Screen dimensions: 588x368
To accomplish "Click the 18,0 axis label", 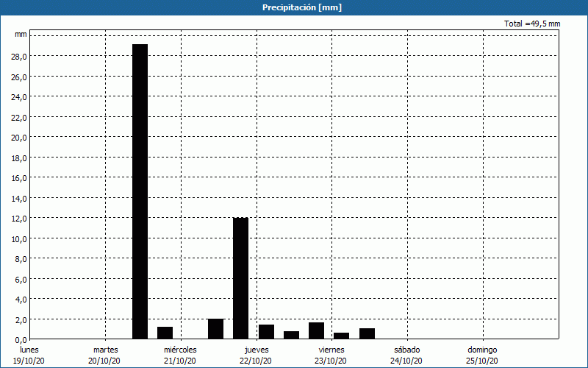I will pyautogui.click(x=19, y=158).
